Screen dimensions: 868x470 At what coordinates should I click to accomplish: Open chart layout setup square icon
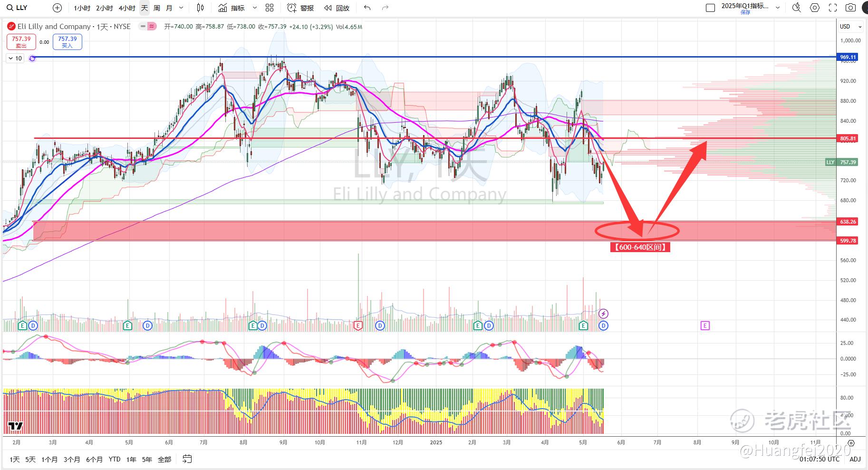coord(710,8)
